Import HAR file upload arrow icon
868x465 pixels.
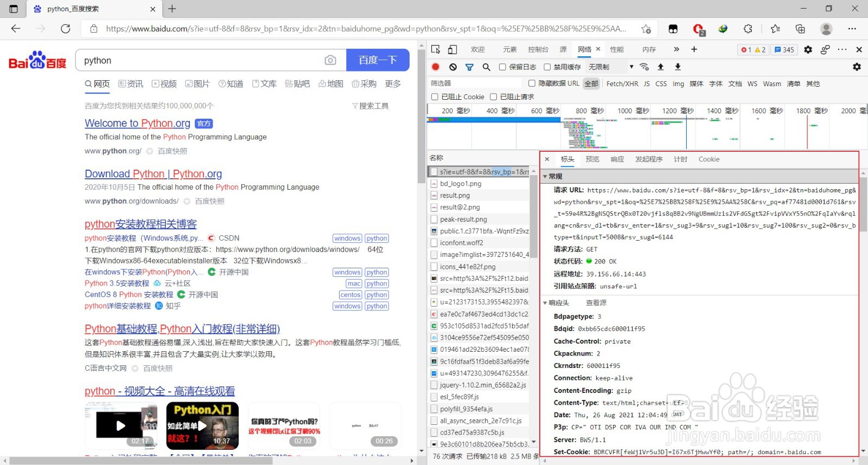pos(661,67)
